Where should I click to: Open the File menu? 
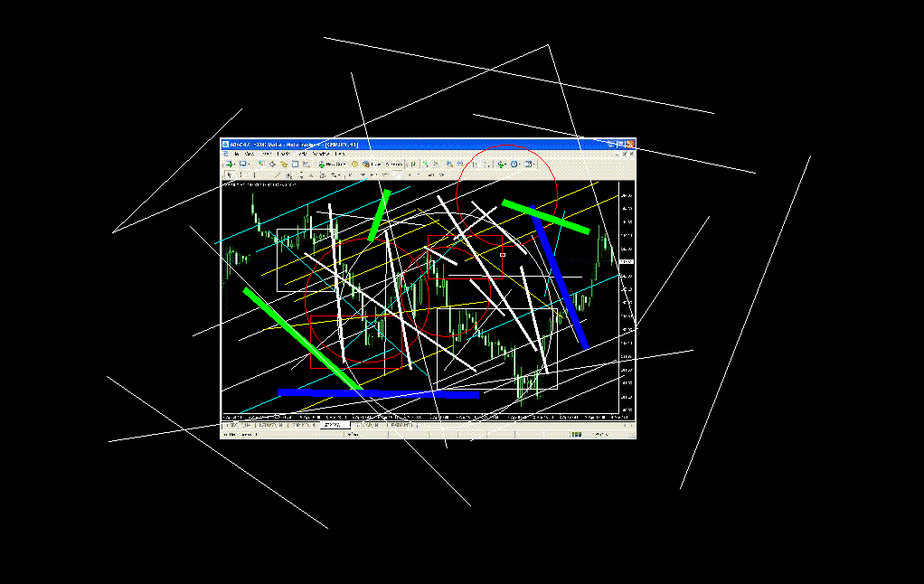coord(237,155)
